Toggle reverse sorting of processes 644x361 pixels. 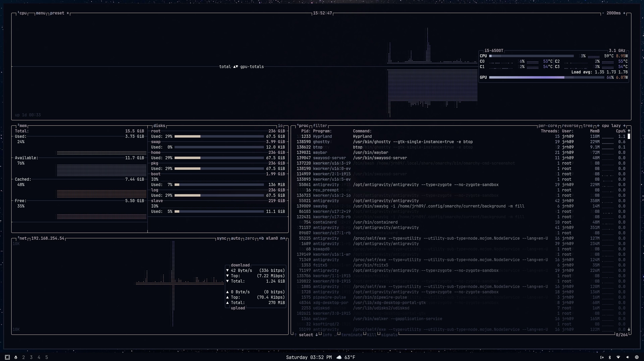coord(570,126)
